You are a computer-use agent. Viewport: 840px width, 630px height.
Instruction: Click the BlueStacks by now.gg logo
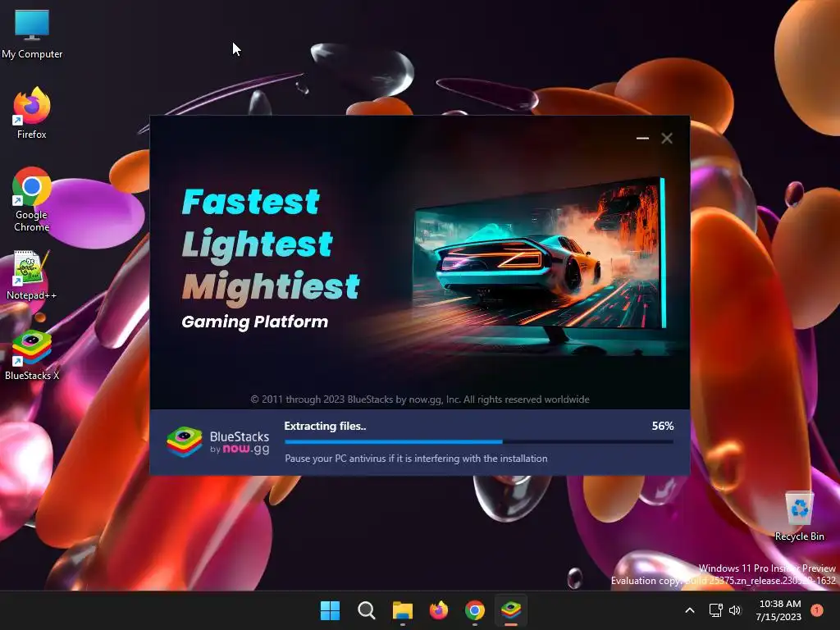217,442
